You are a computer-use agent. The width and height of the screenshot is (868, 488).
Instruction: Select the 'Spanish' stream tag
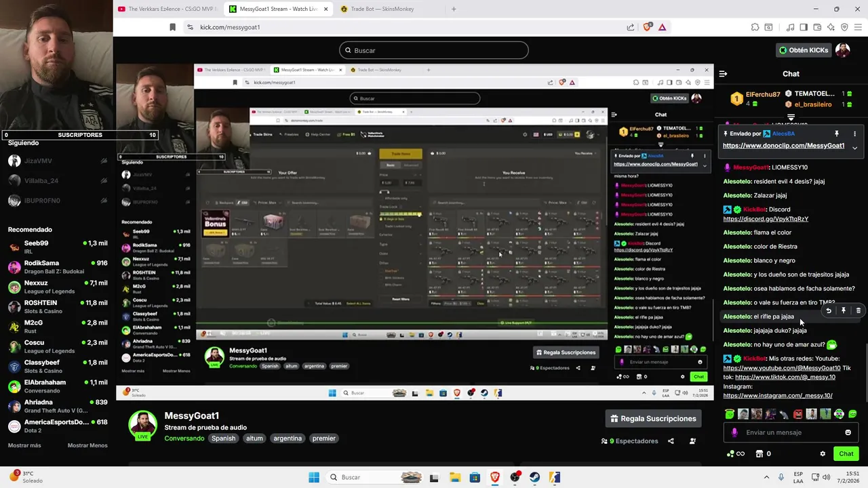[x=223, y=439]
